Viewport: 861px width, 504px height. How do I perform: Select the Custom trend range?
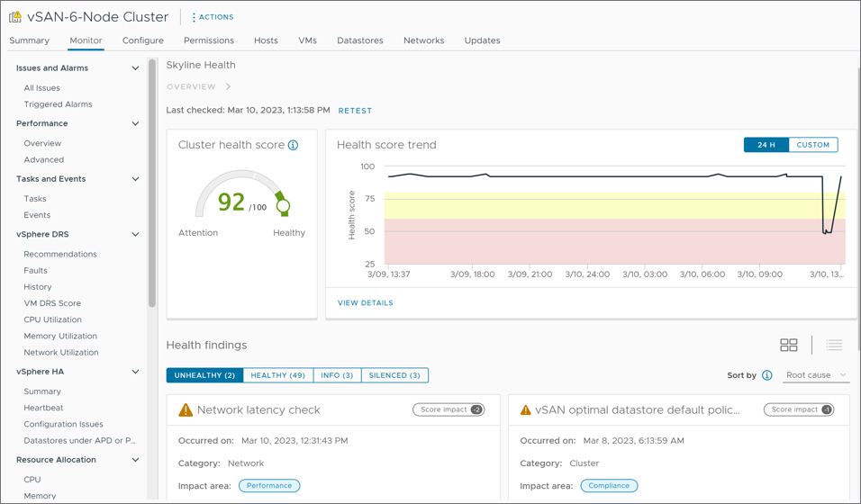pyautogui.click(x=812, y=145)
